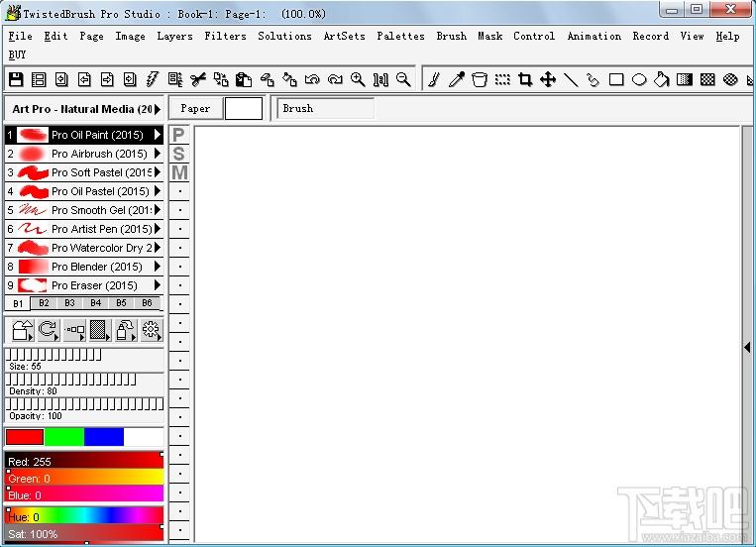Screen dimensions: 756x547
Task: Click the Paste clipboard icon
Action: pos(244,79)
